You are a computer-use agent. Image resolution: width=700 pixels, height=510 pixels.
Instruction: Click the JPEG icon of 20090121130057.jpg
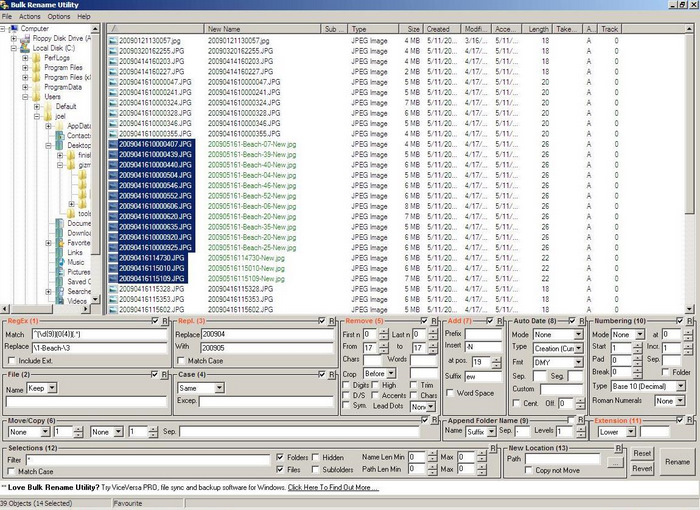point(113,41)
